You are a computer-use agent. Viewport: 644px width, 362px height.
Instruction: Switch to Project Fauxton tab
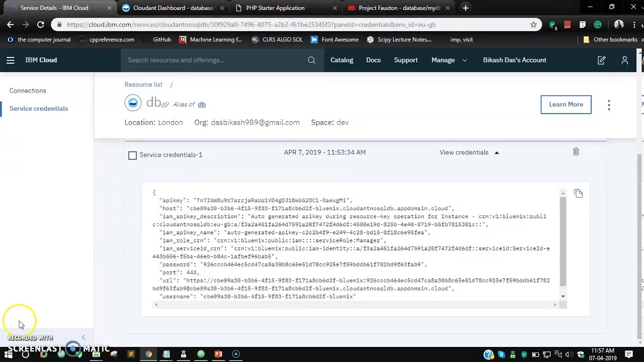399,8
